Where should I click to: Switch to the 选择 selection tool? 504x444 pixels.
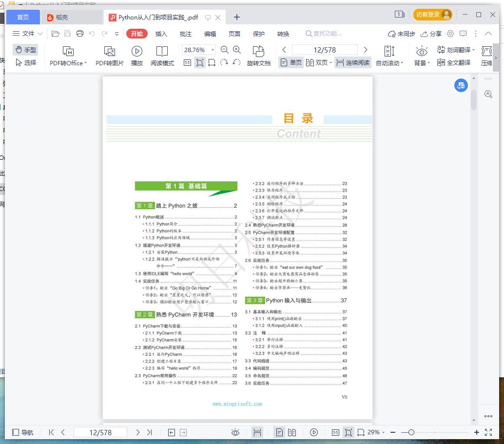pyautogui.click(x=26, y=62)
